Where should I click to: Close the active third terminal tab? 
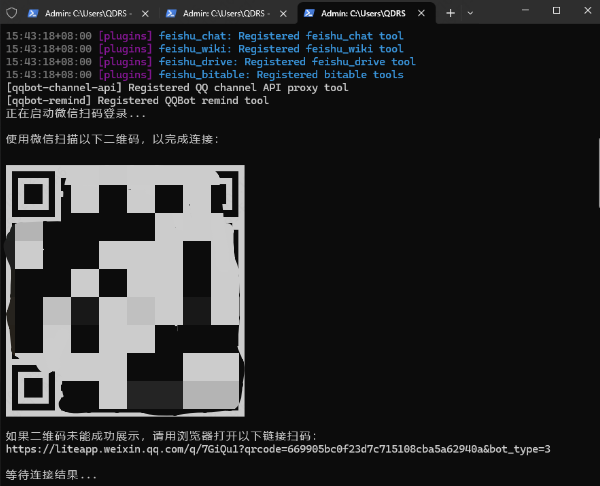(423, 13)
